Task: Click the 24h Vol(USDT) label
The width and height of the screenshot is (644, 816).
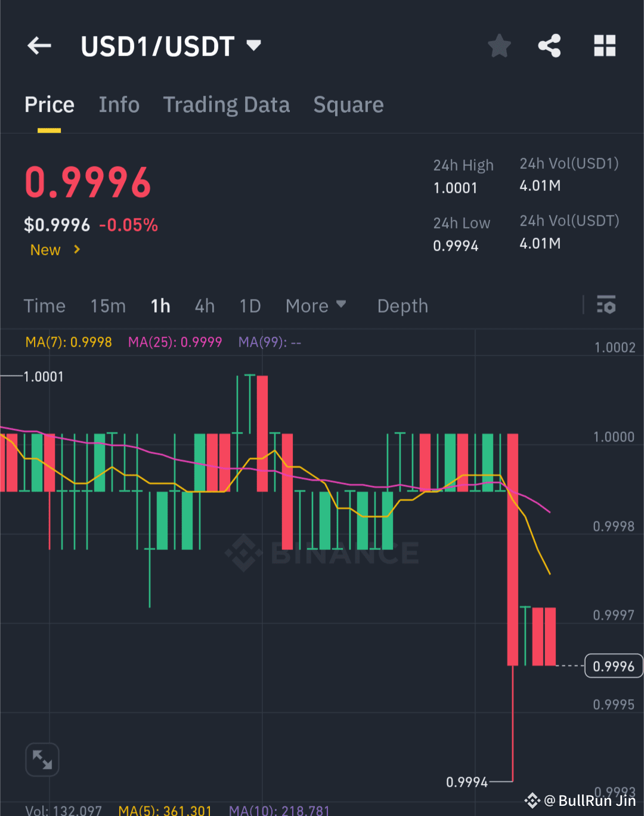Action: click(569, 221)
